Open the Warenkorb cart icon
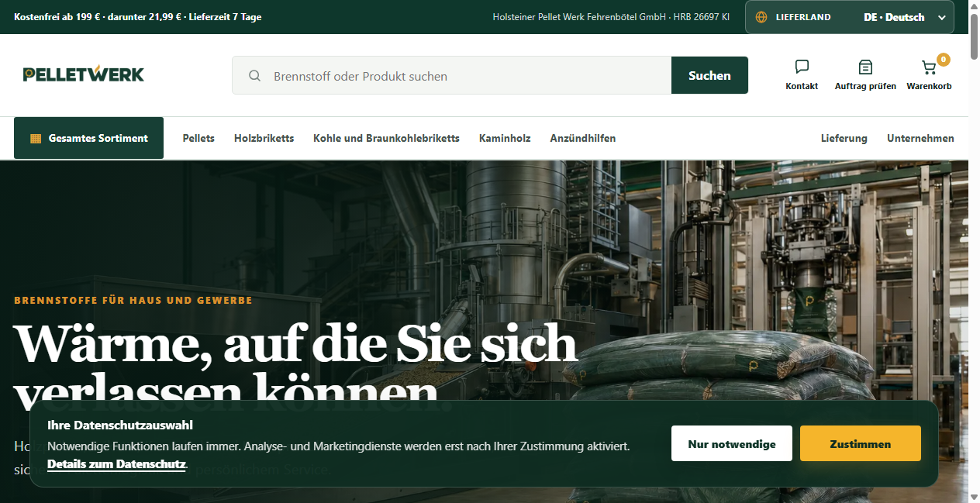Viewport: 980px width, 503px height. 929,67
